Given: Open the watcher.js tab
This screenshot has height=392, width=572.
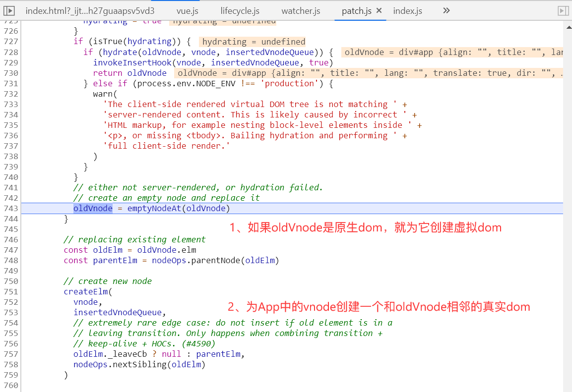Looking at the screenshot, I should (x=301, y=11).
